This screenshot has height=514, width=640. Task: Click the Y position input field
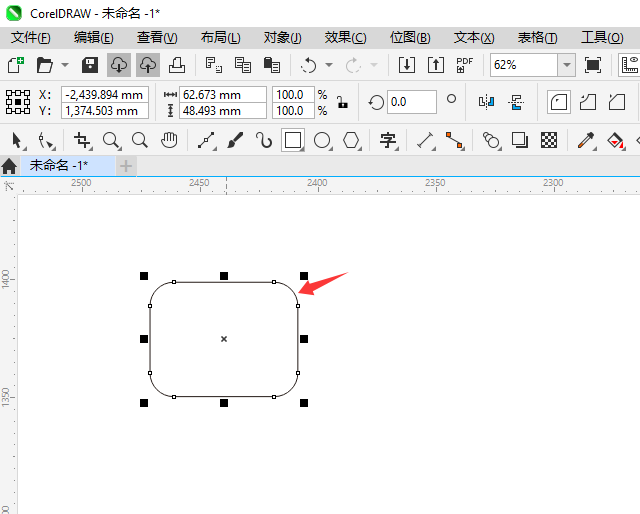point(105,111)
